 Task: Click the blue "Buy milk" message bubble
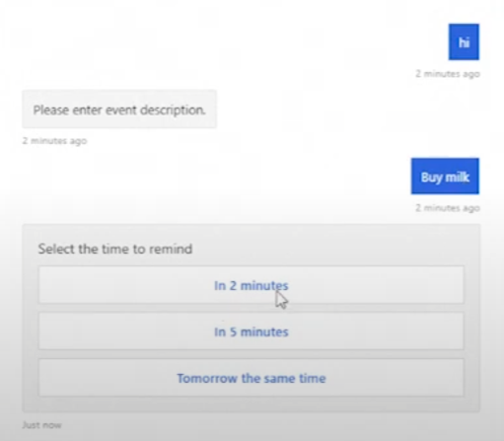tap(445, 177)
